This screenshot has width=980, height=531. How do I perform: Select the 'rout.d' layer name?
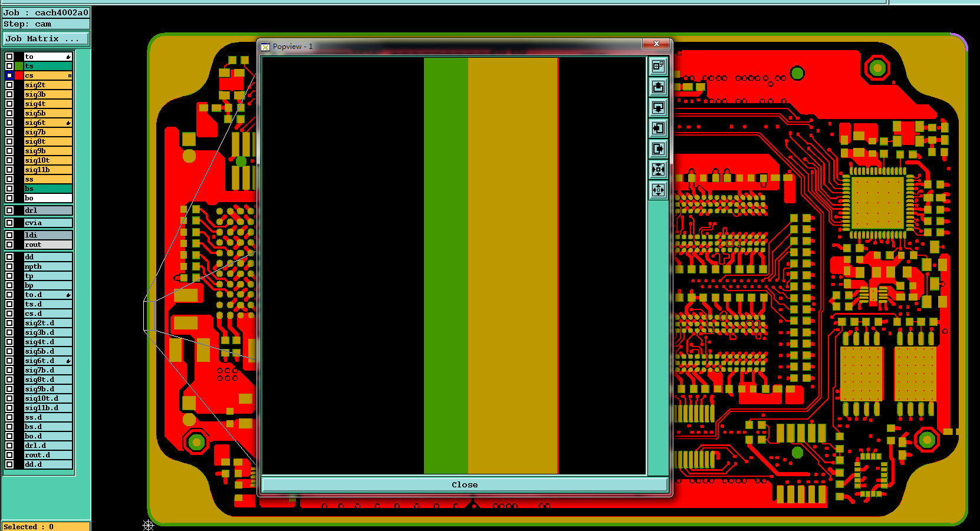[x=48, y=455]
